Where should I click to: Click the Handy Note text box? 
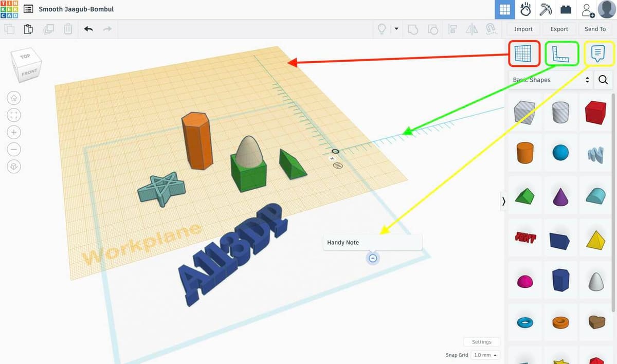373,243
